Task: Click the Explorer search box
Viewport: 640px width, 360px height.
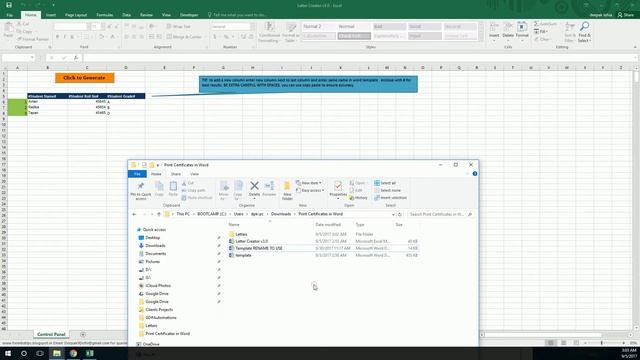Action: pyautogui.click(x=440, y=214)
